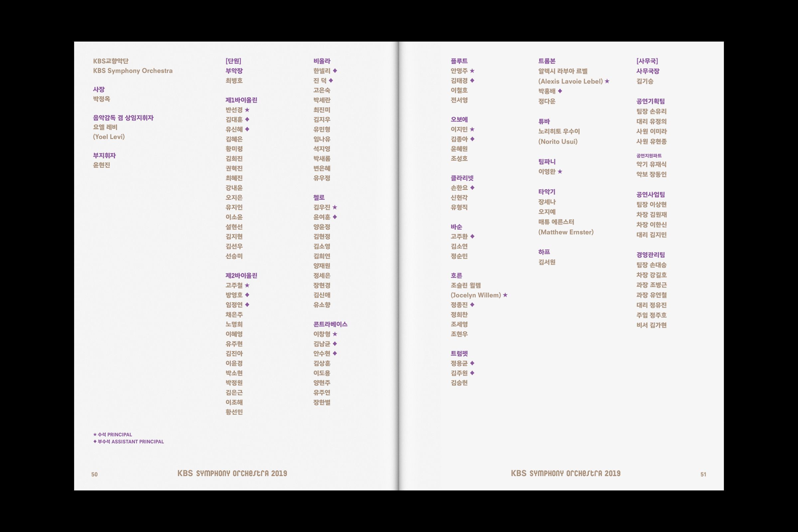The image size is (798, 532).
Task: Click the star after Jocelyn Willem
Action: tap(505, 295)
